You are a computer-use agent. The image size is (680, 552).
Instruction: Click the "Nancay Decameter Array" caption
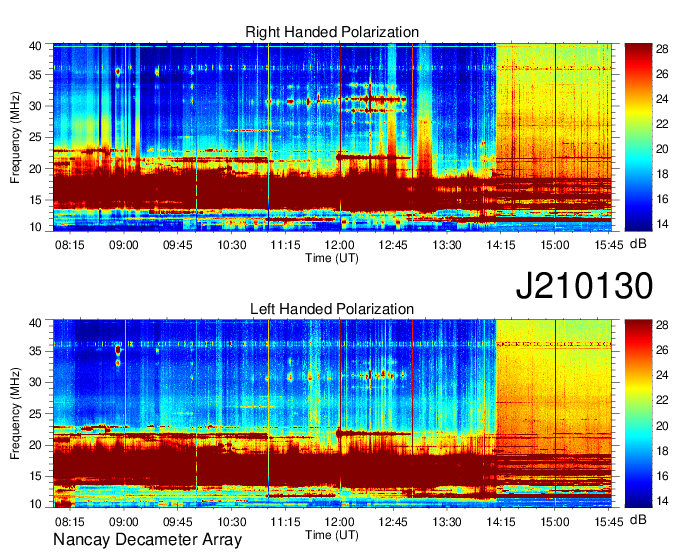click(x=147, y=540)
